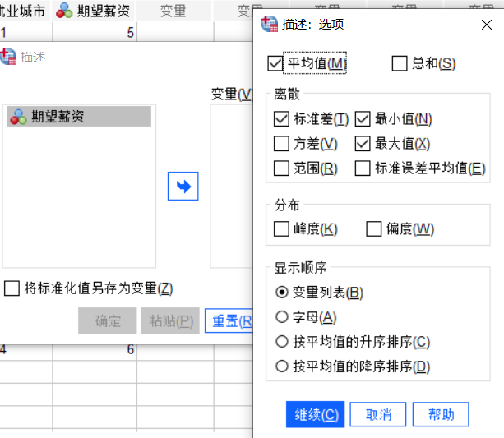Click the 就业城市 column header
504x438 pixels.
[x=25, y=11]
